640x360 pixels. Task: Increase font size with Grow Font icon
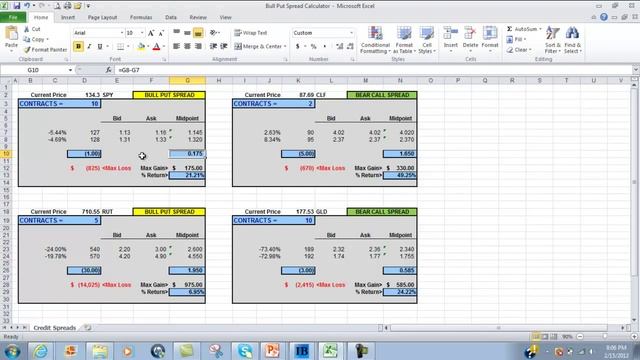[151, 33]
